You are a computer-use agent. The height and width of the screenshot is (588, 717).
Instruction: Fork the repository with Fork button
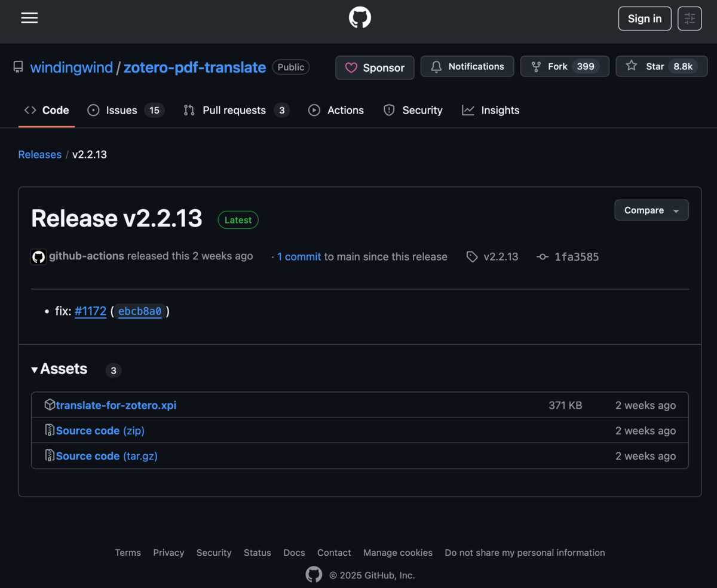point(565,66)
